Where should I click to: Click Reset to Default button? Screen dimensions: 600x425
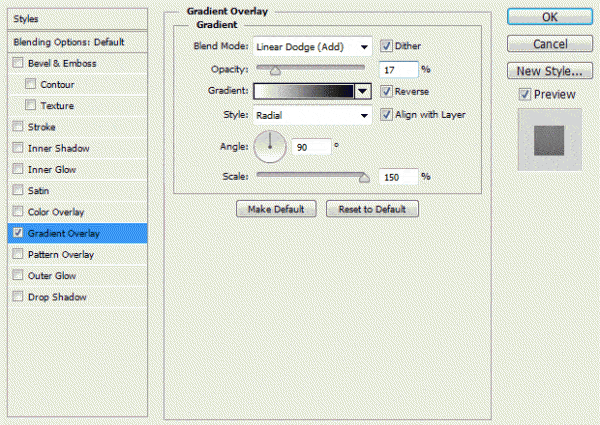[377, 209]
